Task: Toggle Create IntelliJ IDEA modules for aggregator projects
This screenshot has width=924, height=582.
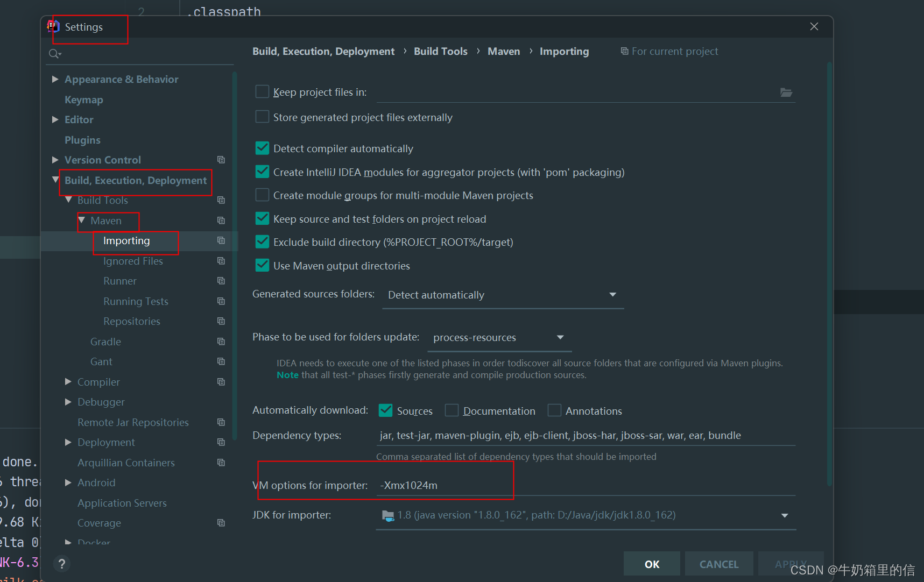Action: pos(262,172)
